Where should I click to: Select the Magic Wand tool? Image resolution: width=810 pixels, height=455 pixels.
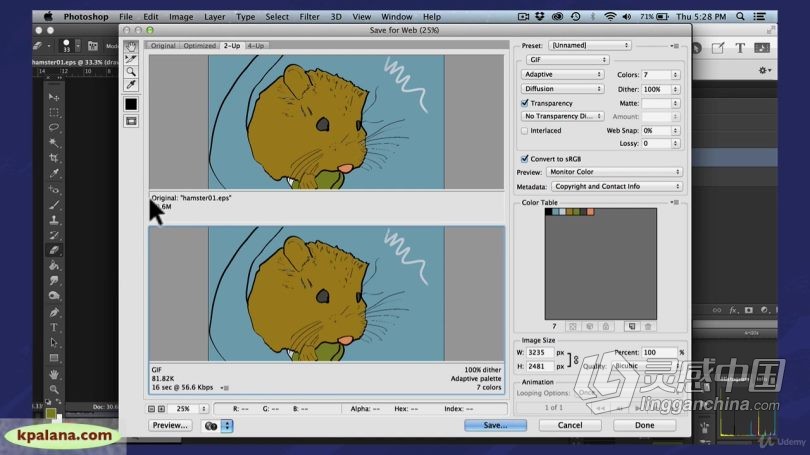click(x=54, y=142)
